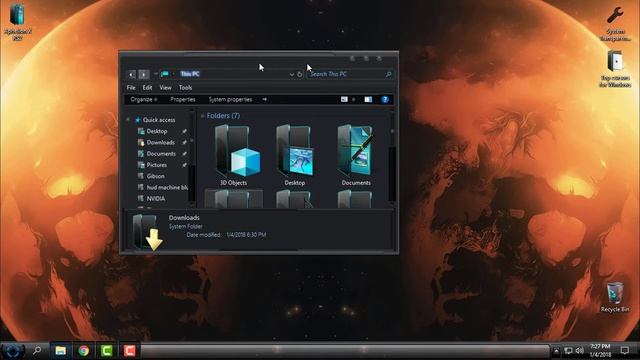Select the Documents folder icon in Folders

click(x=356, y=151)
